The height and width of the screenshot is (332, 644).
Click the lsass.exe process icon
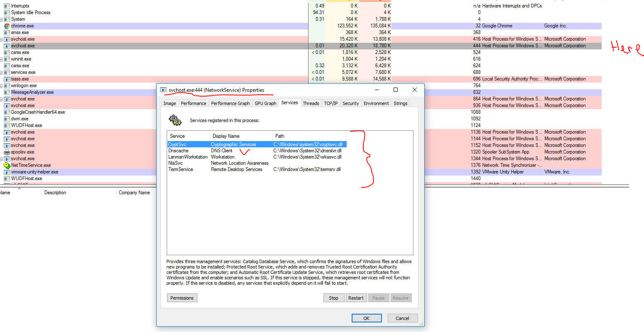click(x=7, y=79)
